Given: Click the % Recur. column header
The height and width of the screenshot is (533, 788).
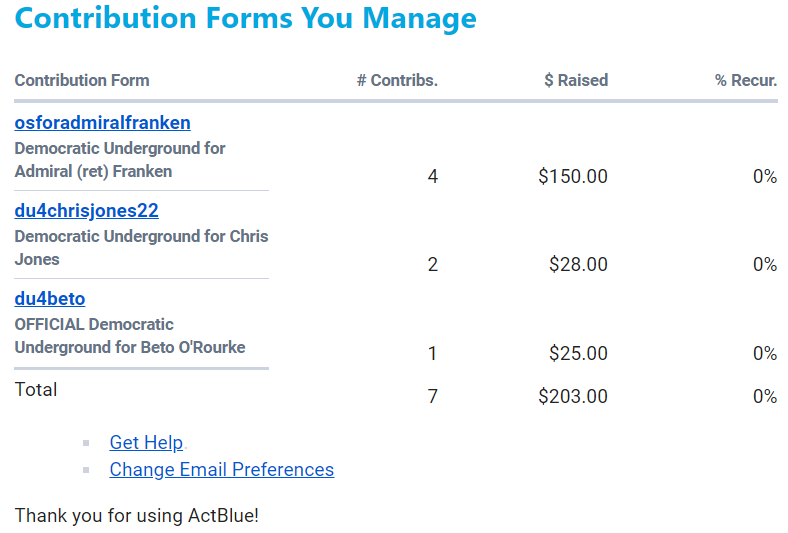Looking at the screenshot, I should tap(745, 81).
